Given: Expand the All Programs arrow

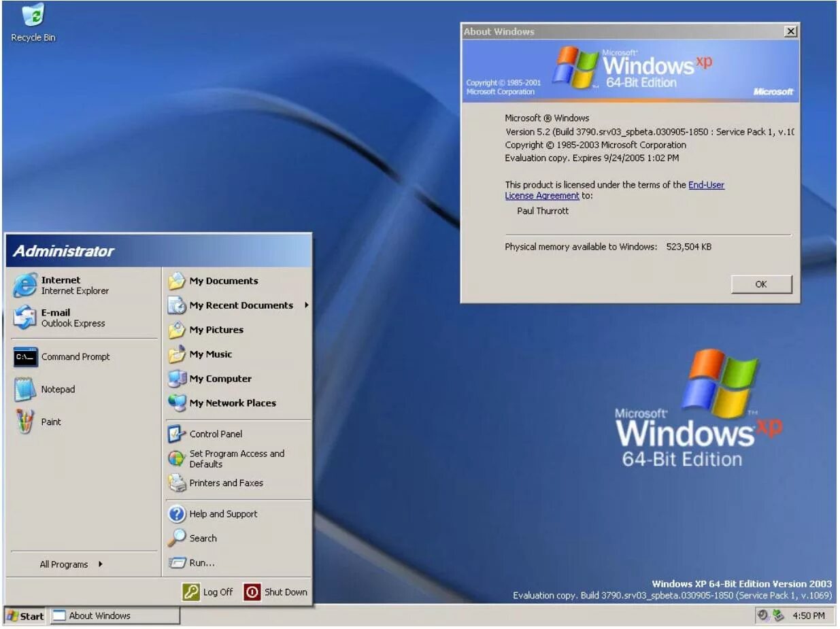Looking at the screenshot, I should (x=101, y=564).
